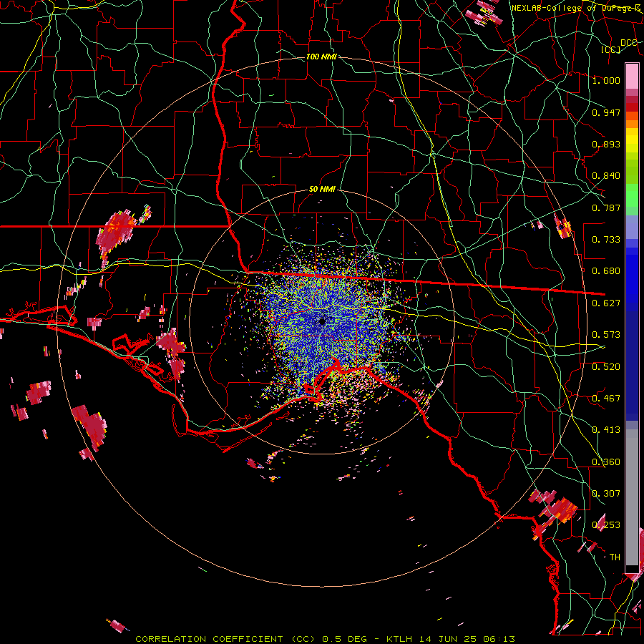Click the 0.840 color scale value
The width and height of the screenshot is (644, 644).
coord(606,176)
